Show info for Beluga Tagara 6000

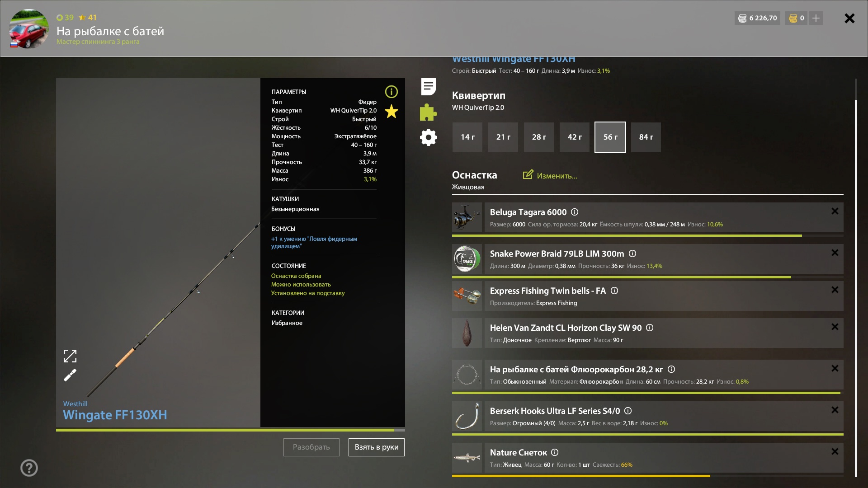point(575,212)
